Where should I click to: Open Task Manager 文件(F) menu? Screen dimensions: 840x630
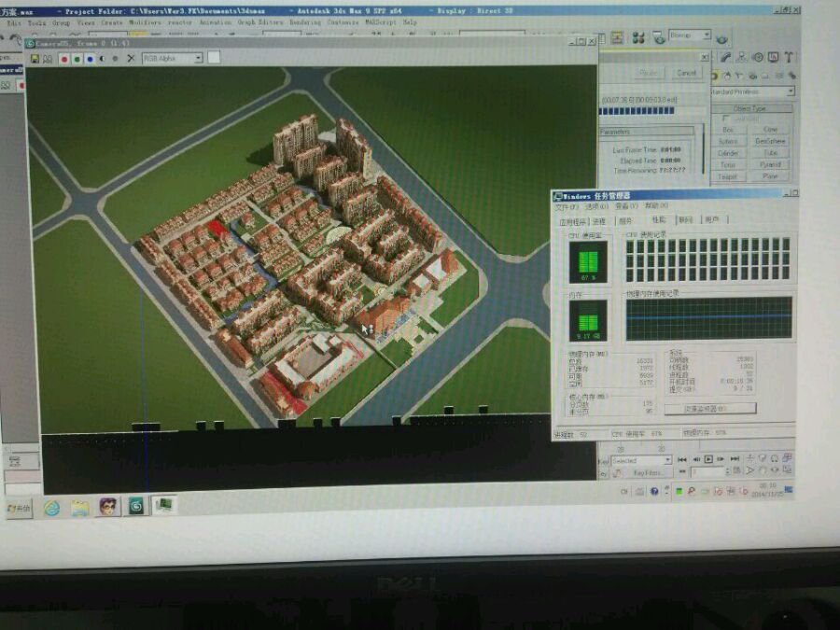[567, 207]
